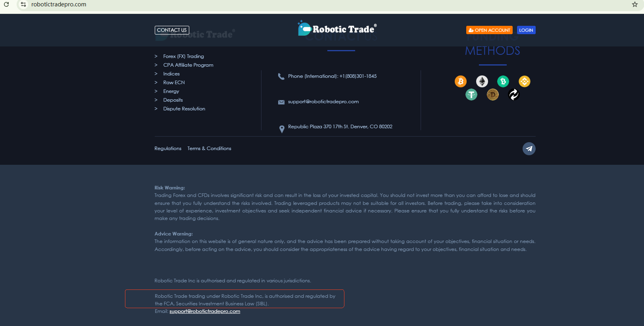Click the support email in contact section
This screenshot has height=326, width=644.
click(323, 102)
